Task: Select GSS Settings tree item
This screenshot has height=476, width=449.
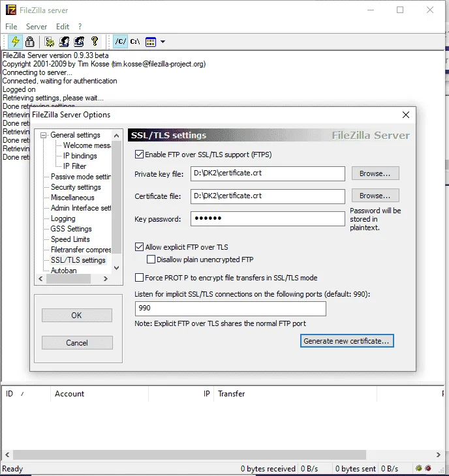Action: pyautogui.click(x=70, y=229)
